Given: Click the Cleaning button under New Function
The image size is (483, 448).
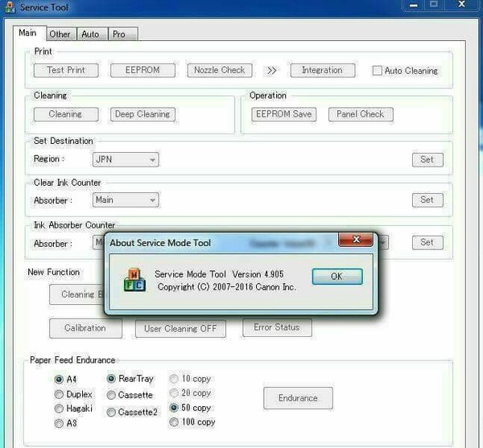Looking at the screenshot, I should (x=77, y=294).
